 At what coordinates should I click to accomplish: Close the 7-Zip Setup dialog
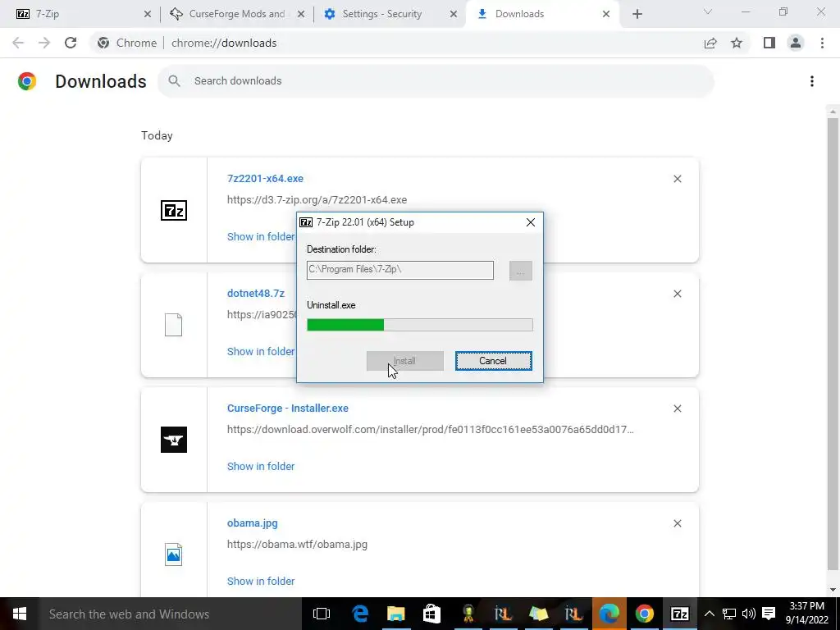click(531, 222)
